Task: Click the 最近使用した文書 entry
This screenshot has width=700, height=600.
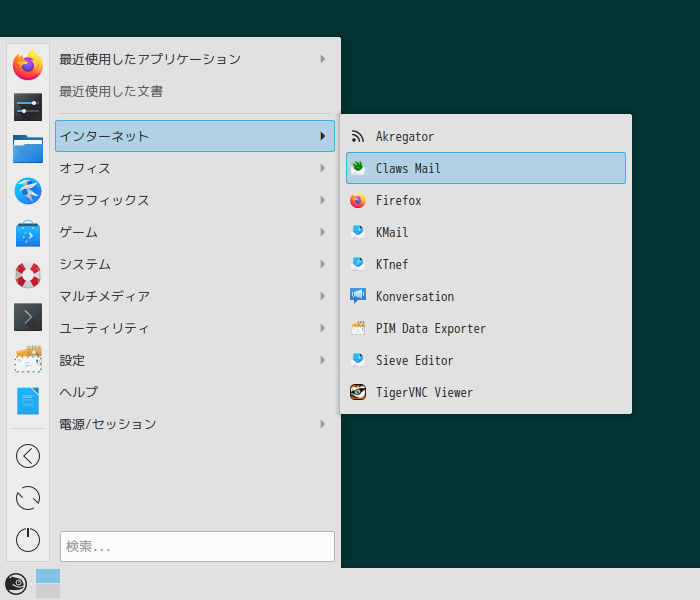Action: coord(195,91)
